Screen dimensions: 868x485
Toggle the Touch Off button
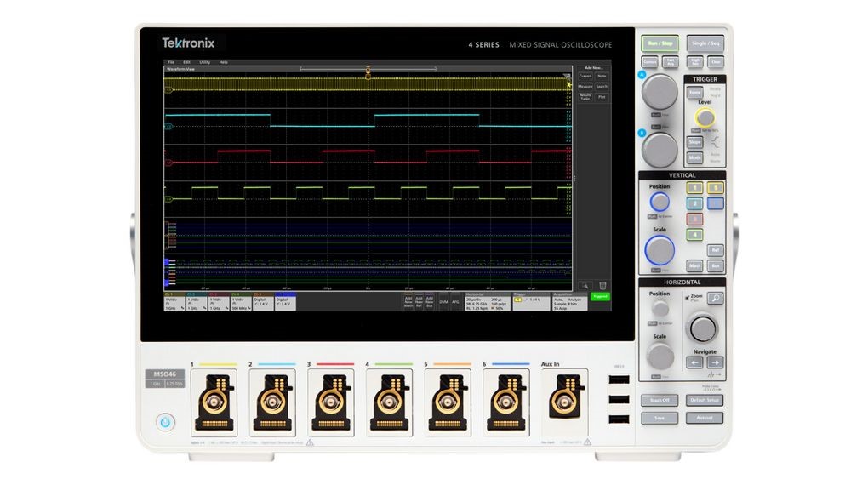pos(660,399)
